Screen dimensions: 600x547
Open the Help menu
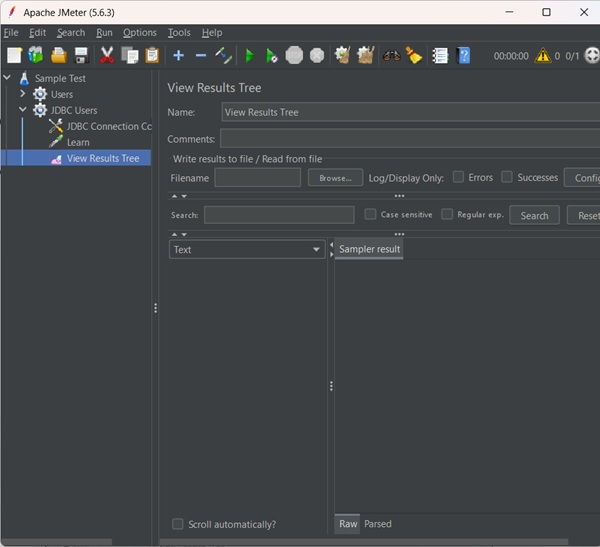pyautogui.click(x=212, y=33)
